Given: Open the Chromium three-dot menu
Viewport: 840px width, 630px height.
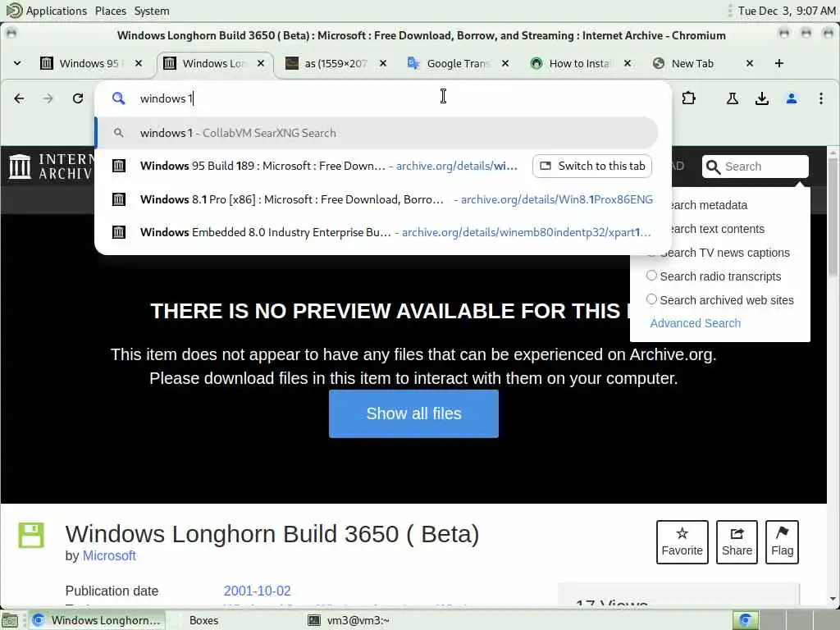Looking at the screenshot, I should coord(820,98).
